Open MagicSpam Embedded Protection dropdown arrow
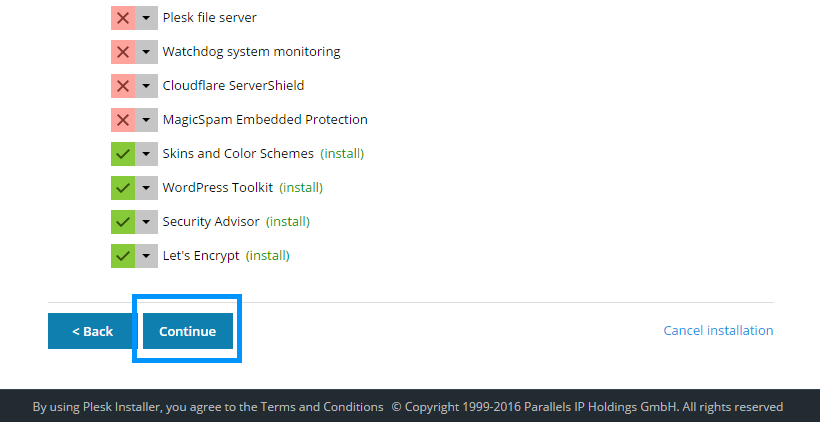This screenshot has width=820, height=422. tap(147, 120)
